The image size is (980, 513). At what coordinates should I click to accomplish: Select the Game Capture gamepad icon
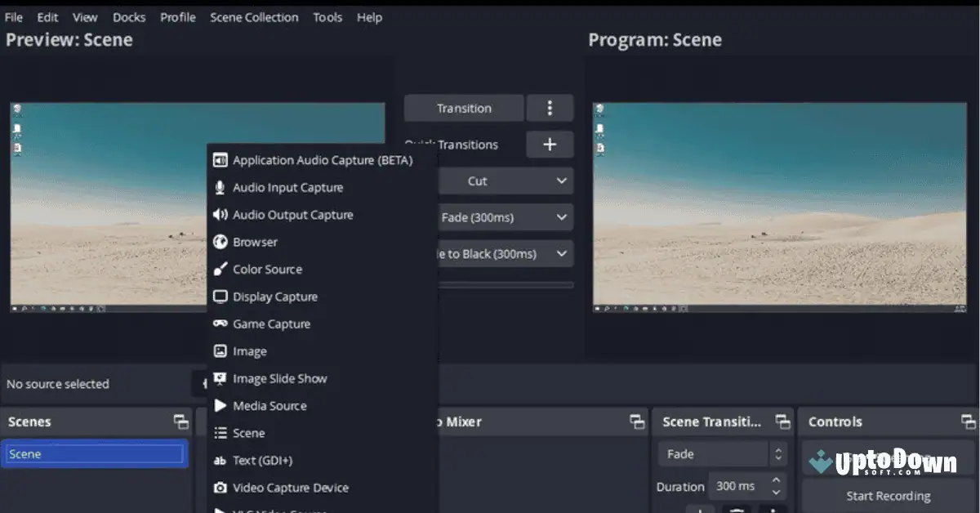(220, 323)
